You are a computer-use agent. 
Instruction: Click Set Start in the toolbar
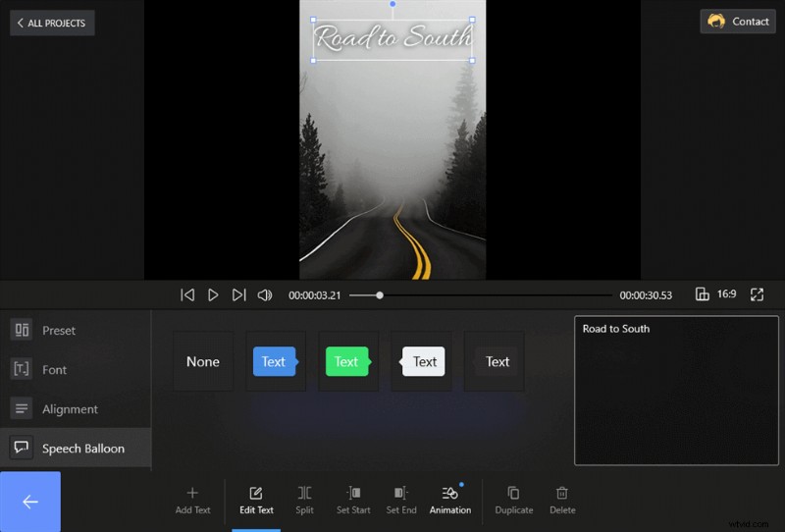(x=353, y=501)
